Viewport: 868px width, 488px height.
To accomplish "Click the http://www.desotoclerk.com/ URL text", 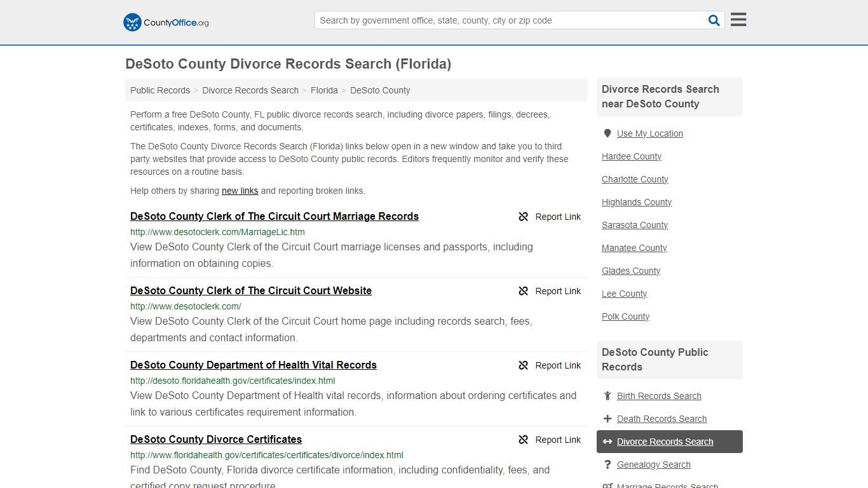I will coord(186,306).
